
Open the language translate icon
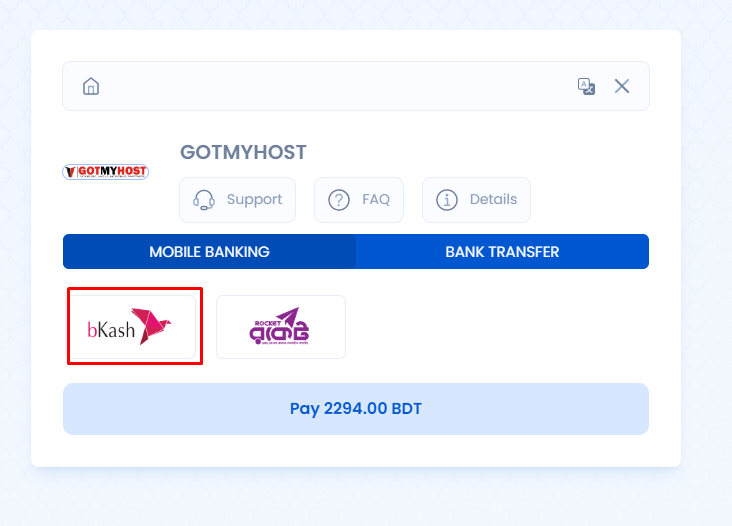(x=587, y=86)
